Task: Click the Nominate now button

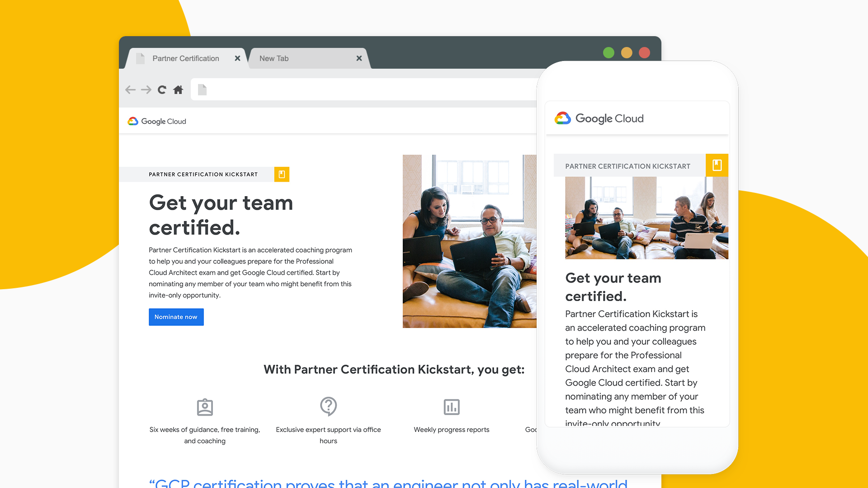Action: coord(176,317)
